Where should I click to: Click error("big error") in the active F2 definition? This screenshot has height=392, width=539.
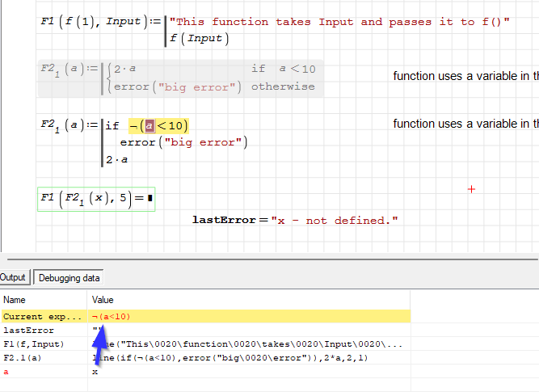pos(183,142)
